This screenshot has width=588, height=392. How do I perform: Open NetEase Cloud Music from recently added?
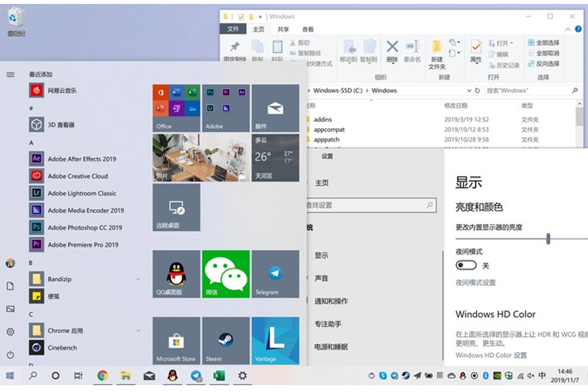pos(53,90)
